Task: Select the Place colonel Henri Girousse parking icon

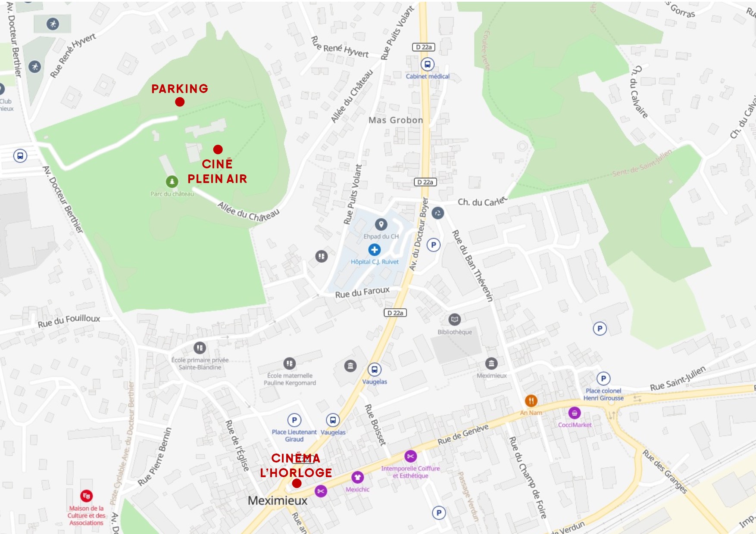Action: pos(603,379)
